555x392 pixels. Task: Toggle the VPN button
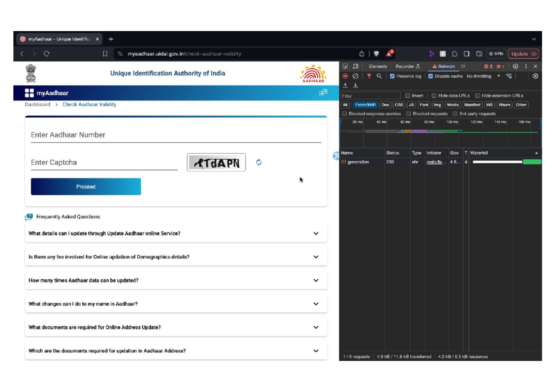pos(496,54)
